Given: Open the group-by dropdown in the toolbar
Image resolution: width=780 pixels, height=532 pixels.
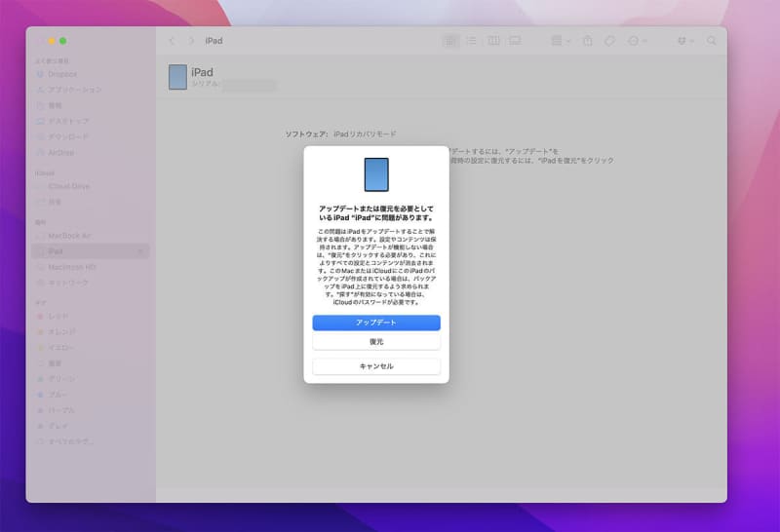Looking at the screenshot, I should tap(561, 41).
